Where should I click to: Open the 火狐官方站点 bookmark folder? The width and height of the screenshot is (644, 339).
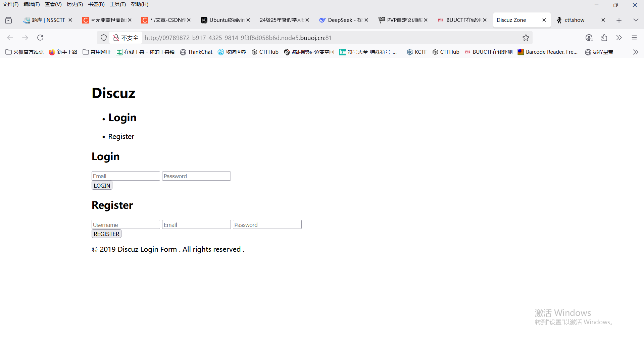(x=25, y=52)
